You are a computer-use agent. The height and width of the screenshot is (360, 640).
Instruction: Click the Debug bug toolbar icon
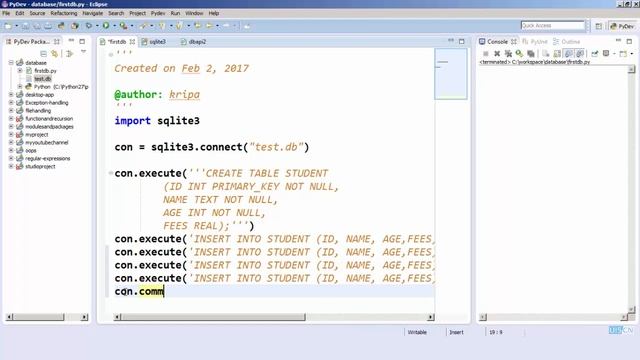click(x=89, y=26)
